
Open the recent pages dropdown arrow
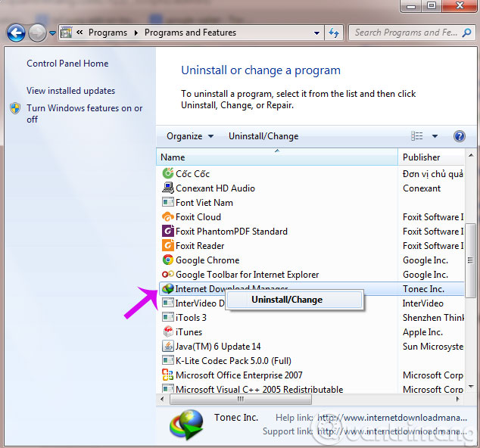(53, 33)
